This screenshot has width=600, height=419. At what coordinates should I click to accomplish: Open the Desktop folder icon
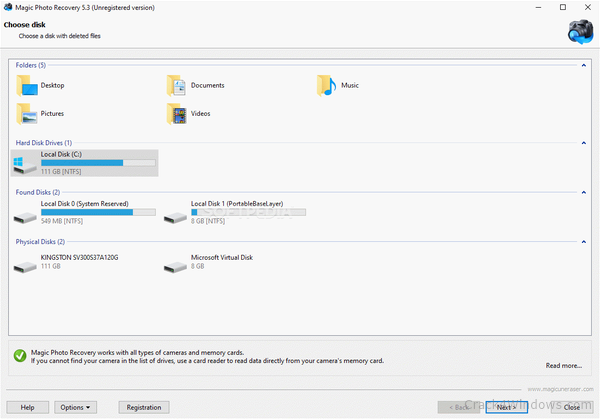(x=27, y=85)
